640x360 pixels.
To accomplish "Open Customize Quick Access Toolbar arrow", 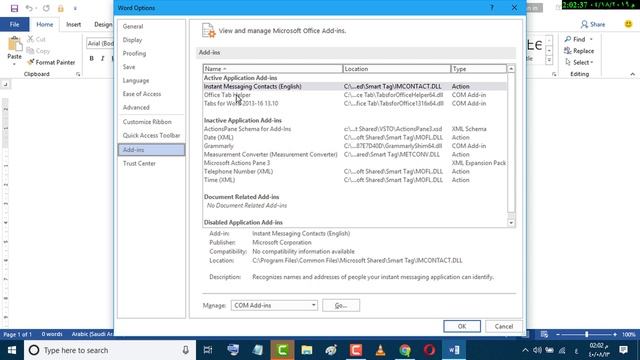I will click(75, 9).
